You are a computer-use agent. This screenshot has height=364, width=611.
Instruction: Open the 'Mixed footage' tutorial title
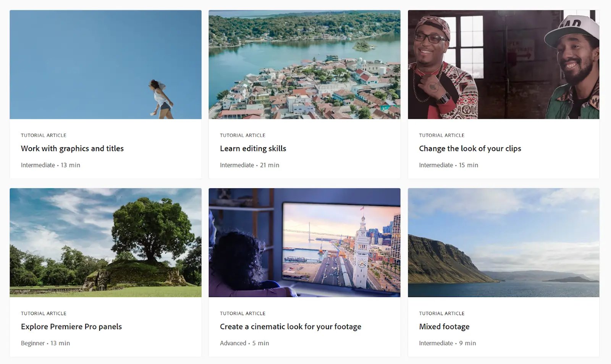coord(444,327)
